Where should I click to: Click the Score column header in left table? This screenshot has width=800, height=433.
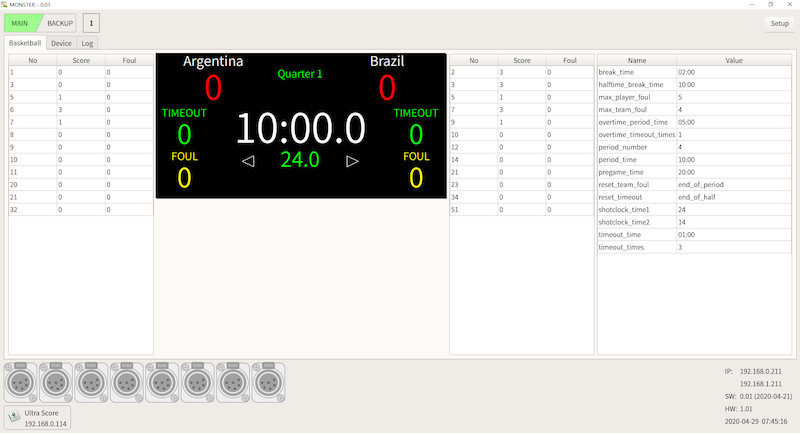pos(80,60)
